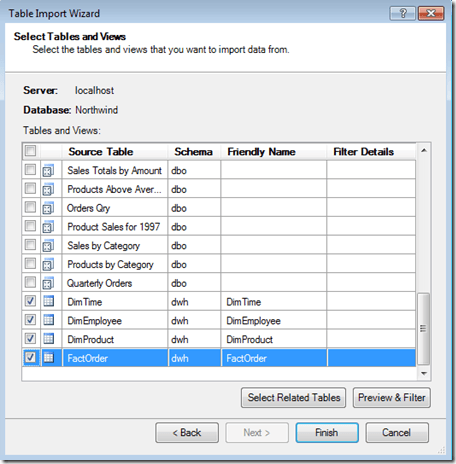The height and width of the screenshot is (464, 456).
Task: Check the Sales by Category checkbox
Action: tap(30, 245)
